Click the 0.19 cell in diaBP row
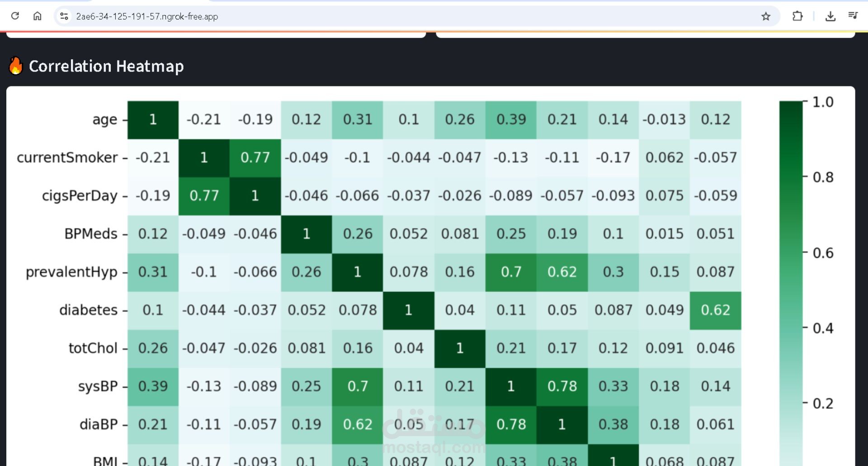Screen dimensions: 868x466 tap(306, 425)
